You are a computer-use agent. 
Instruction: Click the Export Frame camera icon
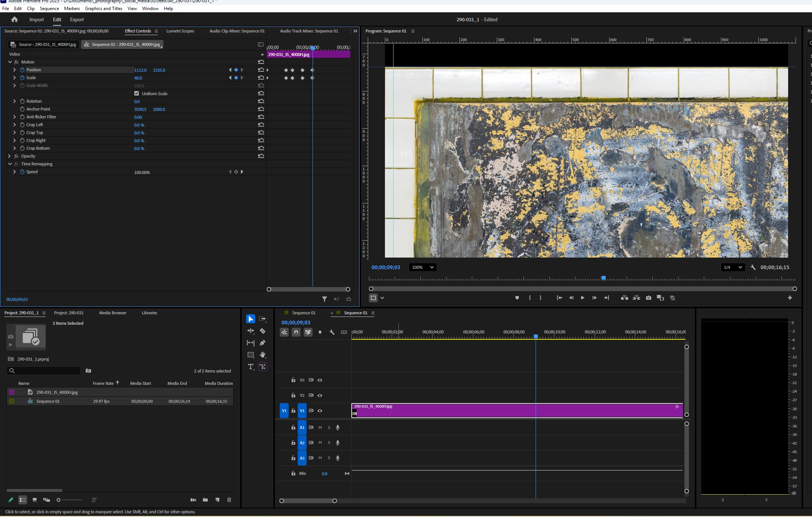click(649, 298)
